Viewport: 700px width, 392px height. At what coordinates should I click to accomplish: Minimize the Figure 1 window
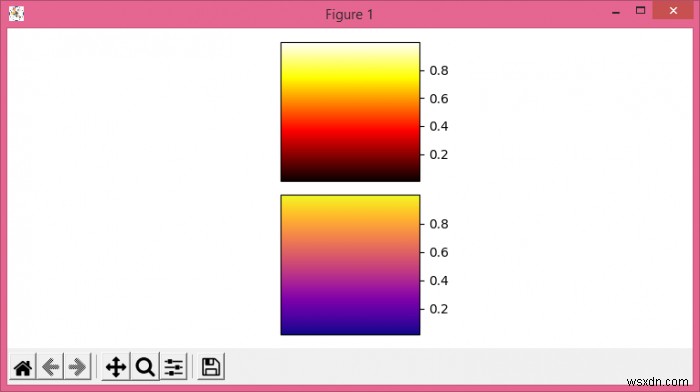pos(616,12)
